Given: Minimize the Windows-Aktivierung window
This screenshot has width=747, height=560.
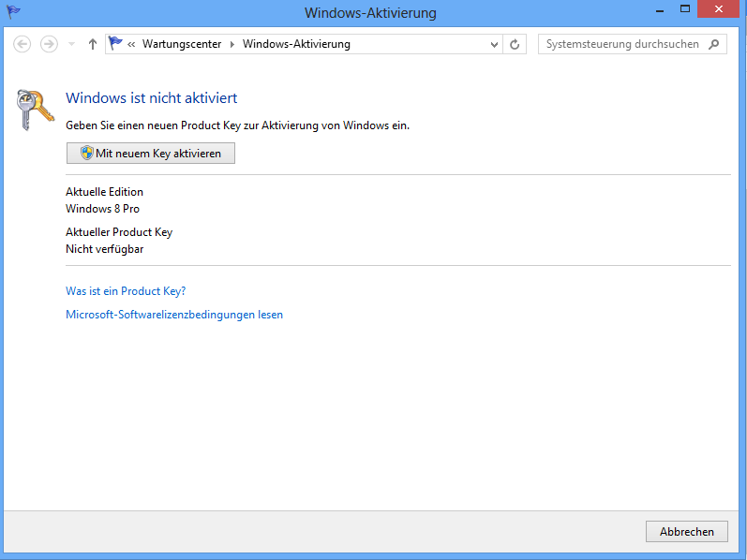Looking at the screenshot, I should click(x=660, y=9).
